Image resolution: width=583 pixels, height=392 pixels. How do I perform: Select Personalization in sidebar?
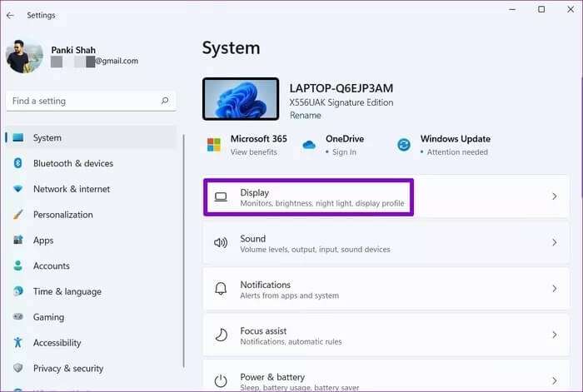point(91,215)
